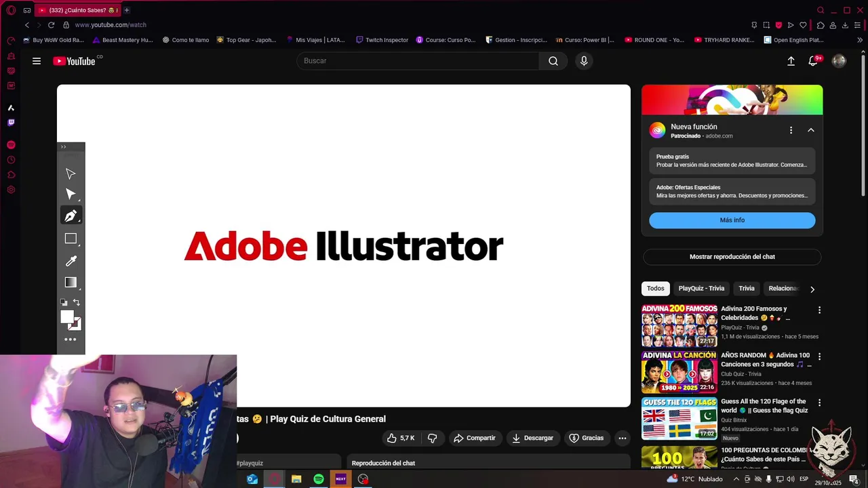Open the YouTube account avatar menu
Screen dimensions: 868x488
click(x=839, y=61)
